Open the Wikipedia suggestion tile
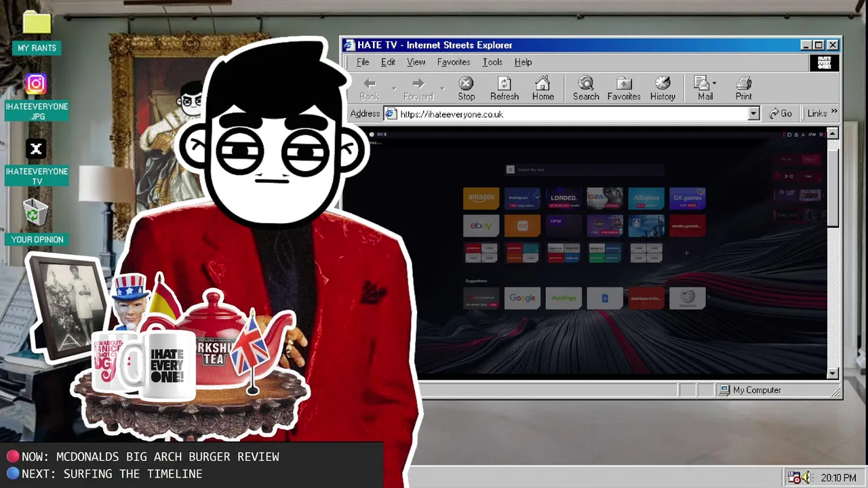The width and height of the screenshot is (868, 488). point(688,298)
